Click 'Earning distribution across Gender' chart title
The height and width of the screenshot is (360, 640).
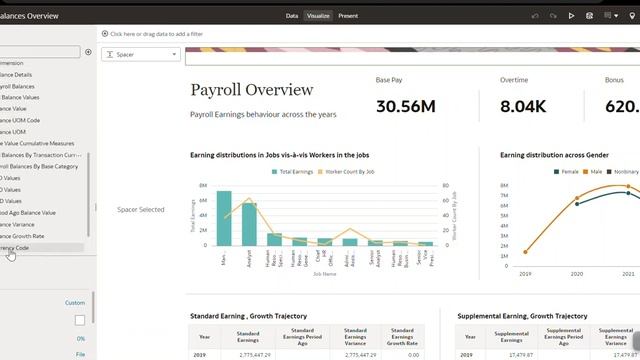554,155
